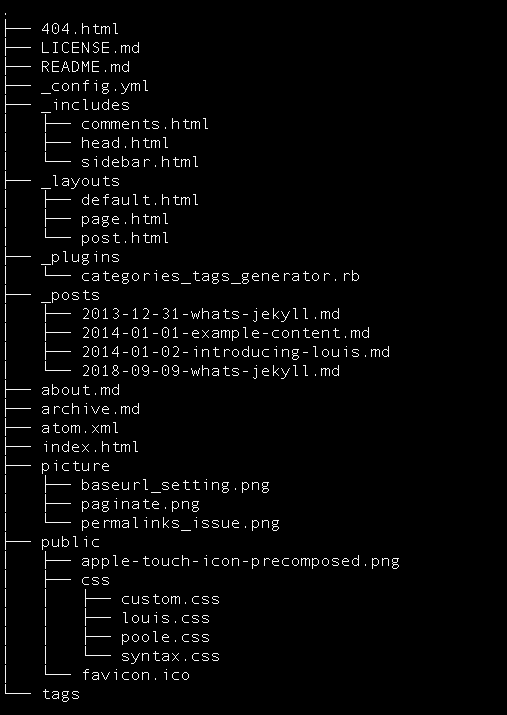The width and height of the screenshot is (507, 715).
Task: Open the _config.yml file entry
Action: (95, 86)
